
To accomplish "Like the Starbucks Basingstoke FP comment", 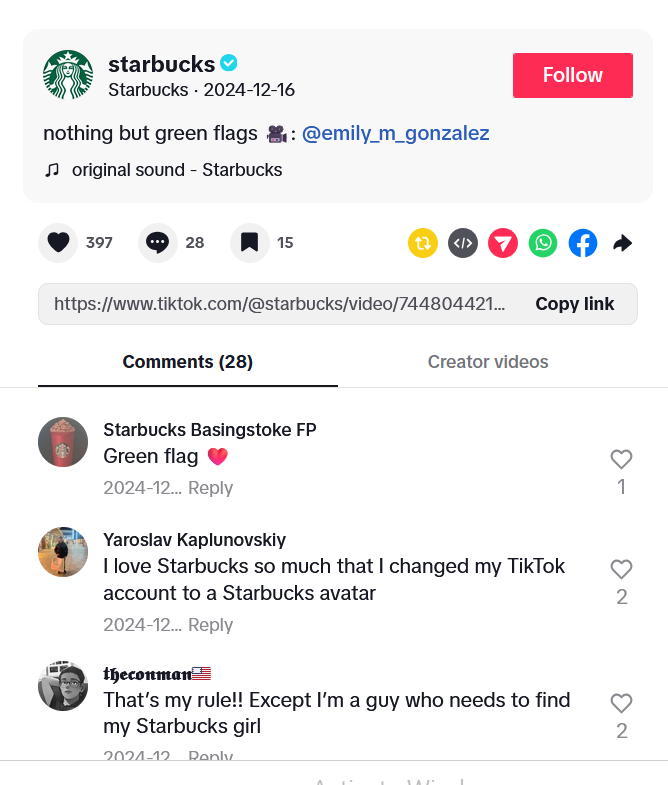I will 621,460.
